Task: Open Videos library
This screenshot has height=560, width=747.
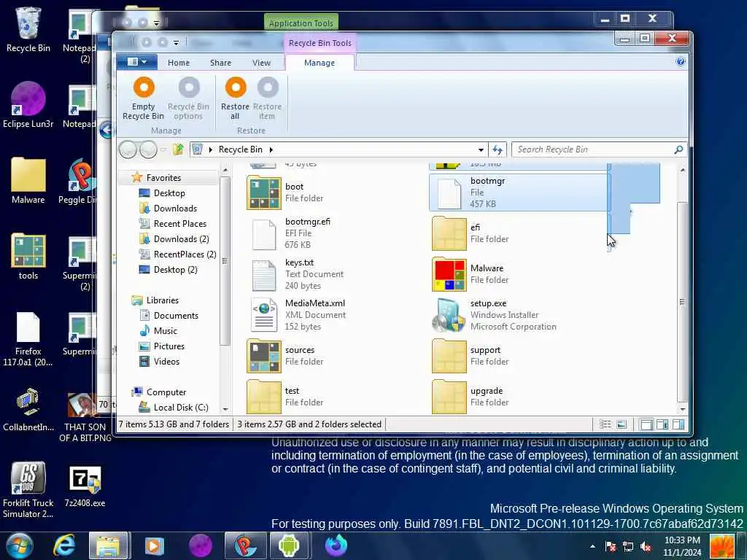Action: (x=166, y=362)
